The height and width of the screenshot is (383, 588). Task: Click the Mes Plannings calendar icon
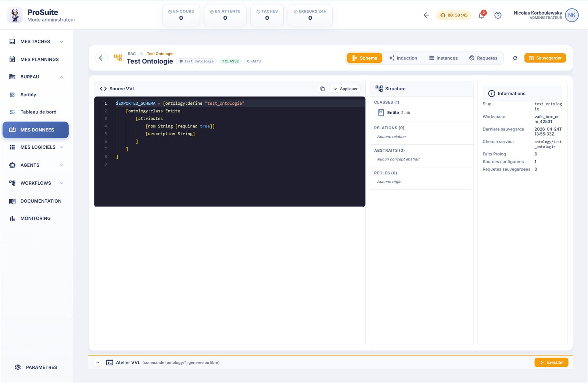click(12, 59)
